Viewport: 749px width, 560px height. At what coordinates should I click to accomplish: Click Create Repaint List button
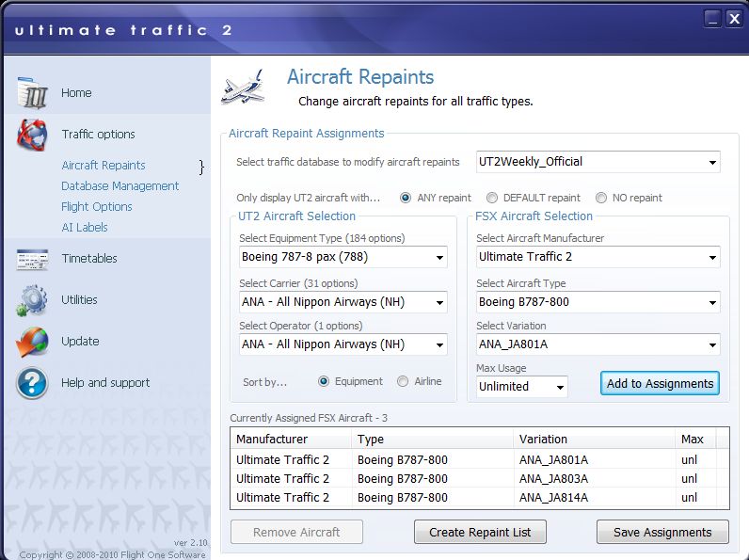pos(480,533)
